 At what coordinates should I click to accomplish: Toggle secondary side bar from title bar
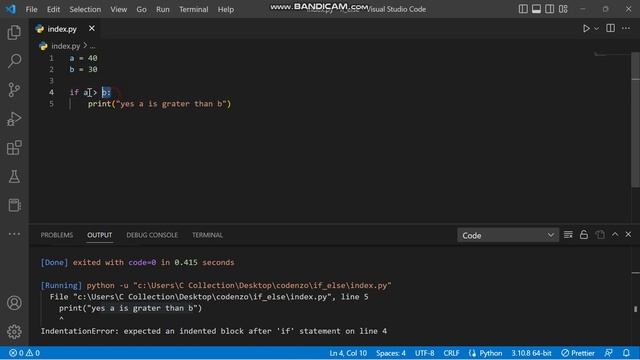point(550,9)
